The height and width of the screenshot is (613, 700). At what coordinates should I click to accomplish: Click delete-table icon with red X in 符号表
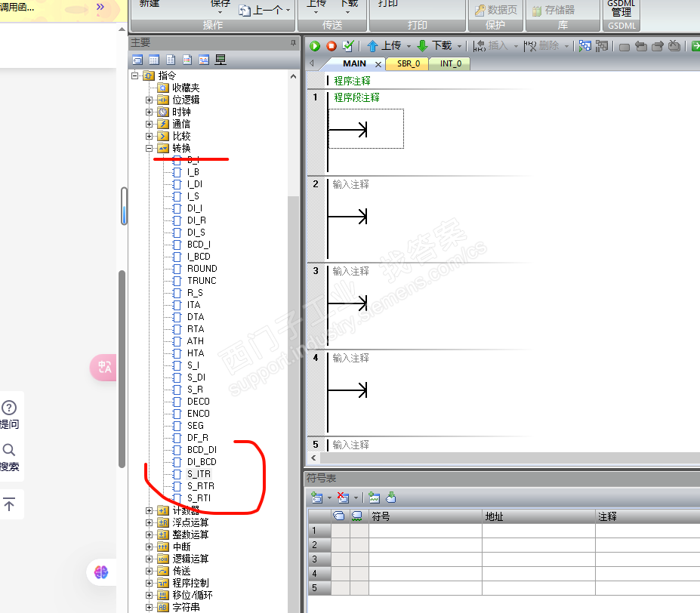click(343, 497)
